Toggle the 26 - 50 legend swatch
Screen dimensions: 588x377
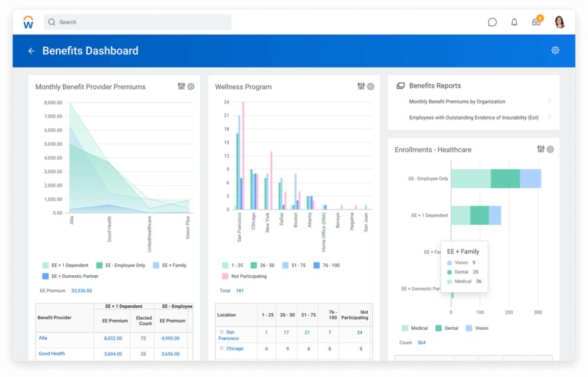pyautogui.click(x=254, y=265)
